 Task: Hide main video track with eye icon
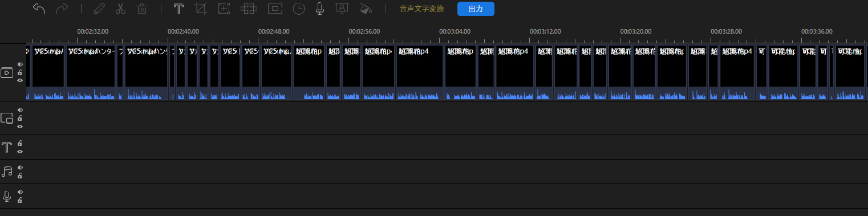[20, 80]
